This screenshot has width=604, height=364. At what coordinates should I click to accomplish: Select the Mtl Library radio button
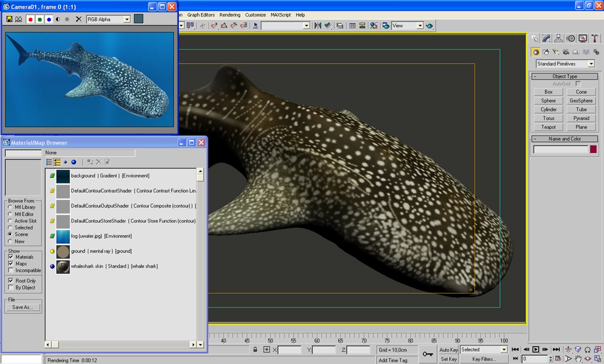click(x=10, y=207)
